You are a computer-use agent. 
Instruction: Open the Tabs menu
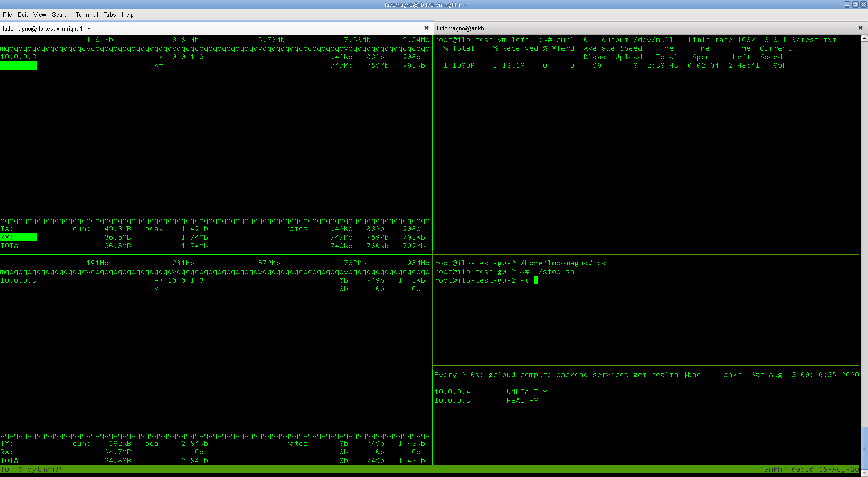coord(109,14)
